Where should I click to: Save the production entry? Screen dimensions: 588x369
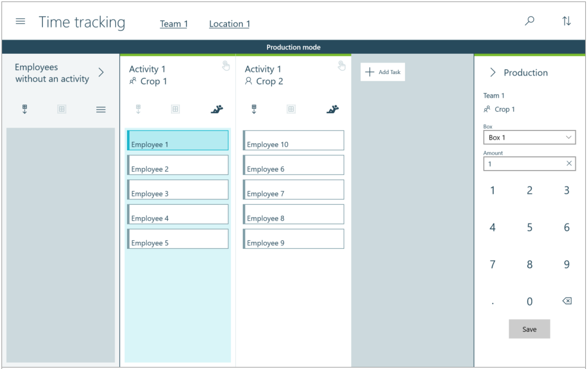point(529,329)
